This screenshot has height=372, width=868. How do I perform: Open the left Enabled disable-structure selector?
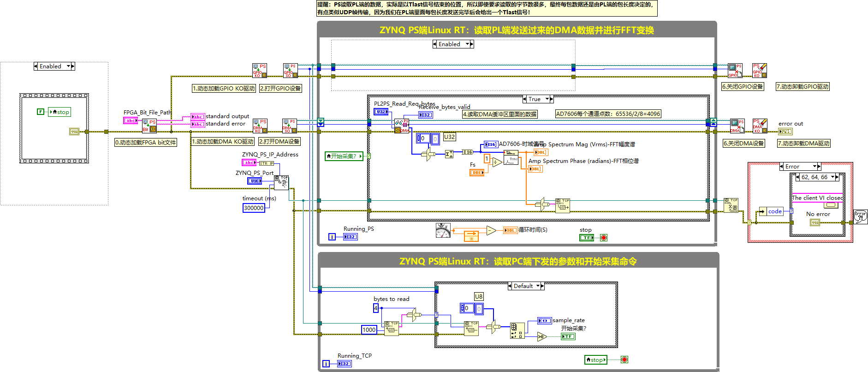[54, 66]
